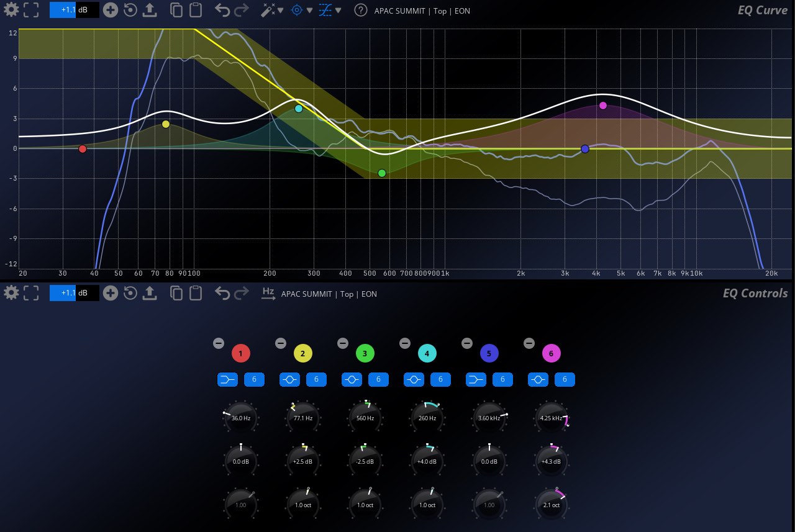The image size is (795, 532).
Task: Toggle band 4 enable via cyan circle
Action: tap(427, 354)
